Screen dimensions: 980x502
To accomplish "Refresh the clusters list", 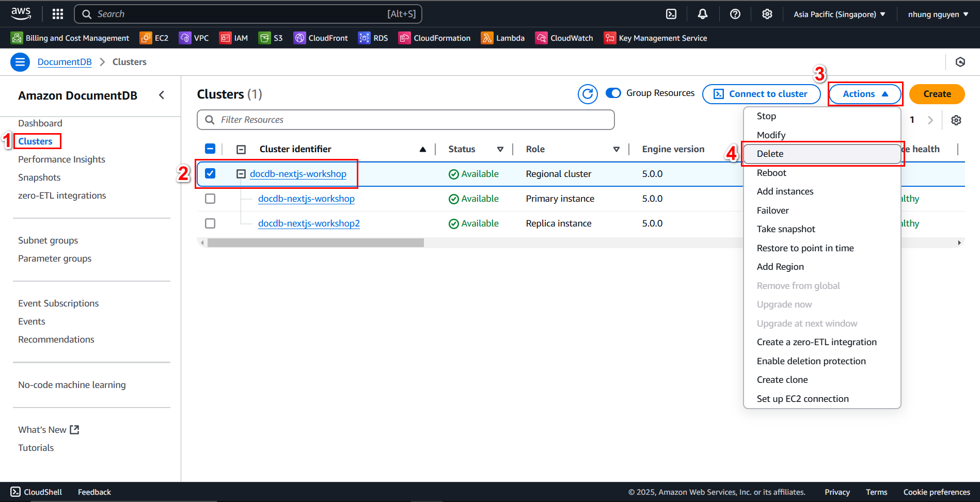I will [588, 94].
